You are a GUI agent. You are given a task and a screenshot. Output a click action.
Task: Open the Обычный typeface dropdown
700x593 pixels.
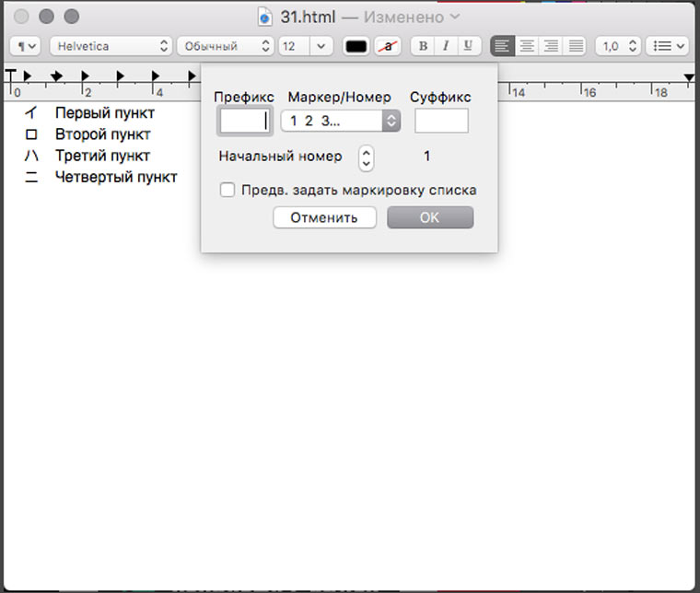[x=225, y=46]
